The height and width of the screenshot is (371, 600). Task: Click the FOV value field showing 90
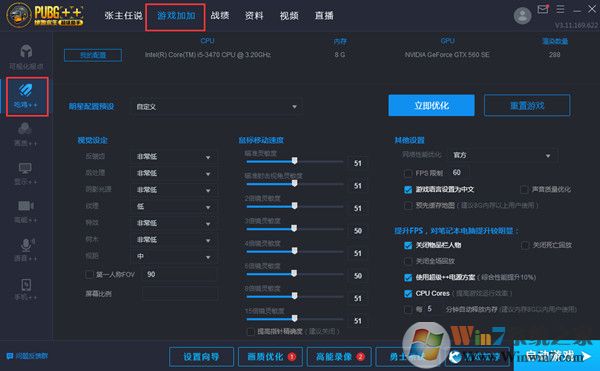pos(180,274)
